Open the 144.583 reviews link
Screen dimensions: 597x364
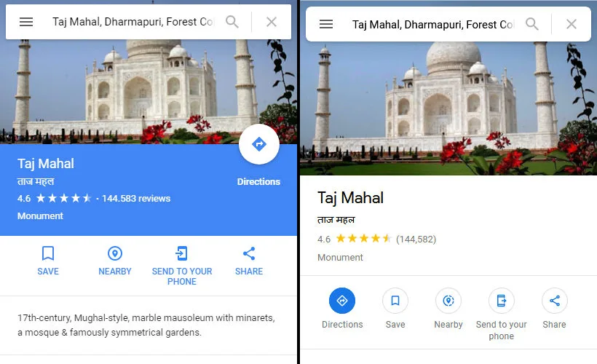[136, 198]
